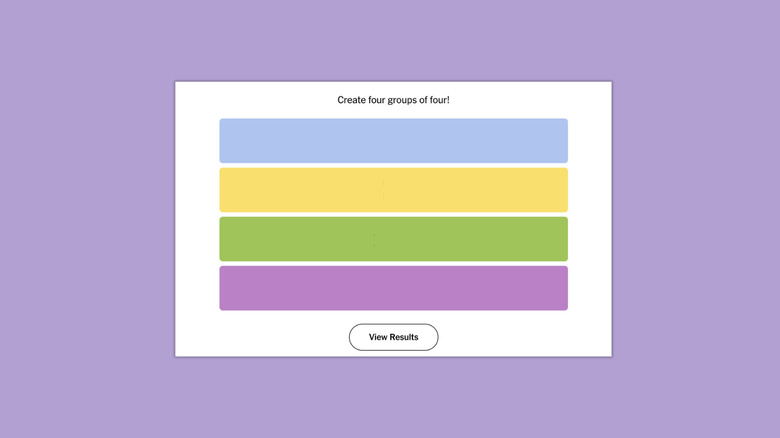The image size is (780, 438).
Task: Click the bar between blue and green
Action: click(x=393, y=190)
